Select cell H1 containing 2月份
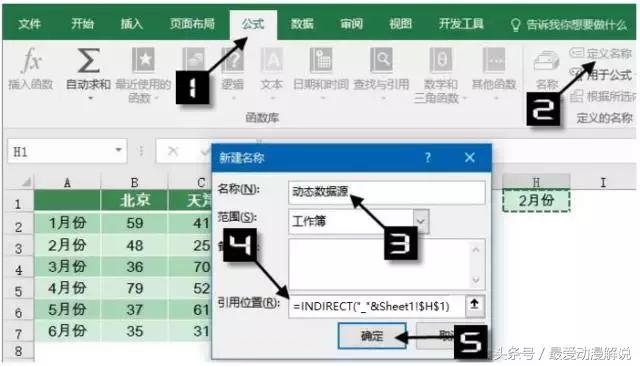Image resolution: width=640 pixels, height=366 pixels. 536,200
